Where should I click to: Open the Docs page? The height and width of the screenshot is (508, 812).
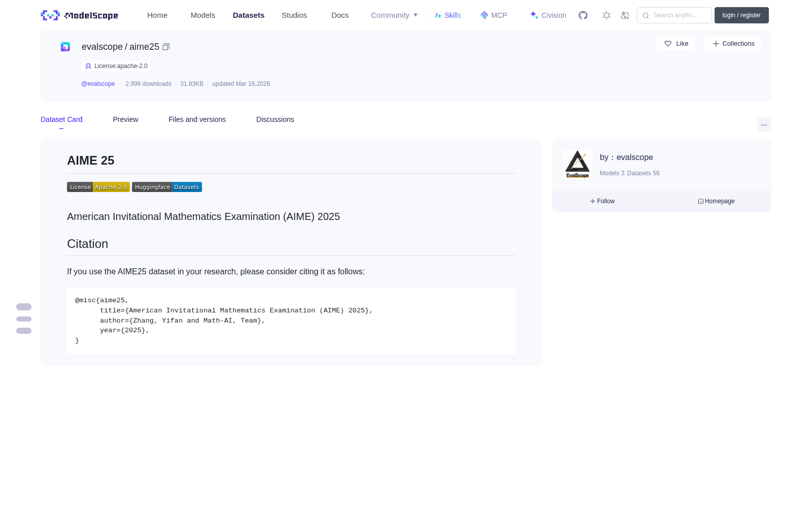point(340,15)
